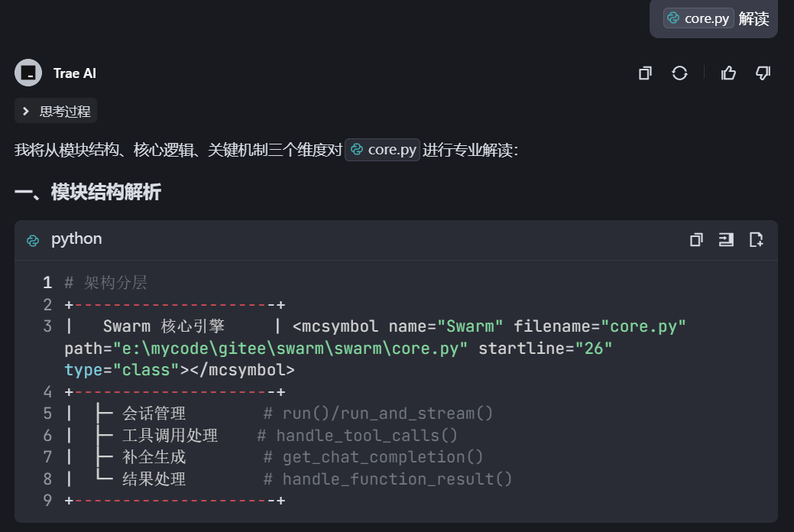Click the core.py filename inside the mcsymbol tag
Viewport: 794px width, 532px height.
645,326
